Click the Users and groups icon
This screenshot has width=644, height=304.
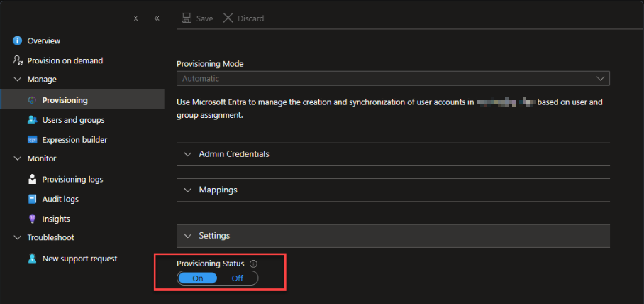point(32,120)
